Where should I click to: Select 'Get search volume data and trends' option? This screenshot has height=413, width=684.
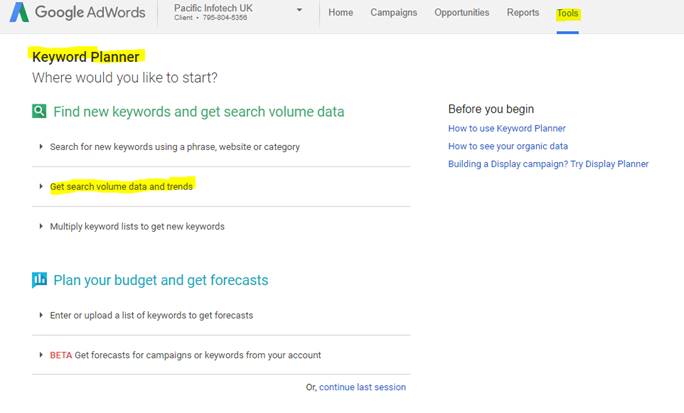coord(121,187)
